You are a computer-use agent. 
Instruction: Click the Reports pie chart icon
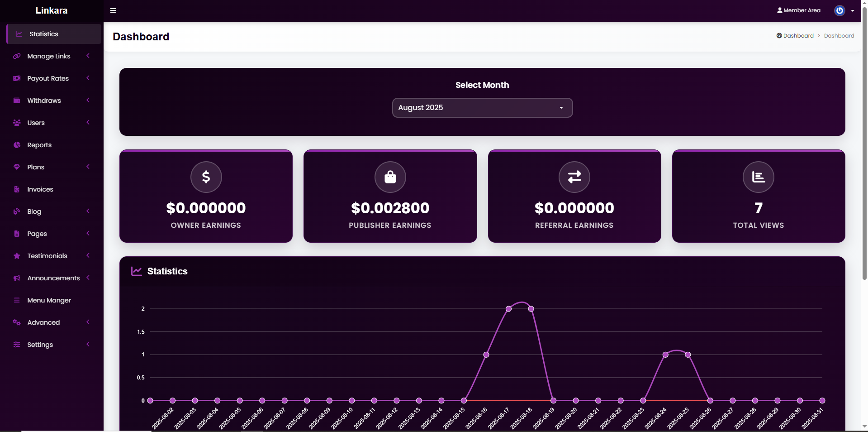[17, 145]
